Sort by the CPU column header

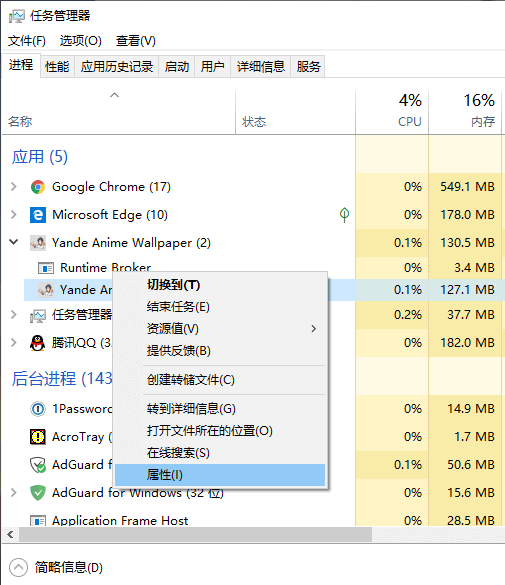click(x=392, y=112)
